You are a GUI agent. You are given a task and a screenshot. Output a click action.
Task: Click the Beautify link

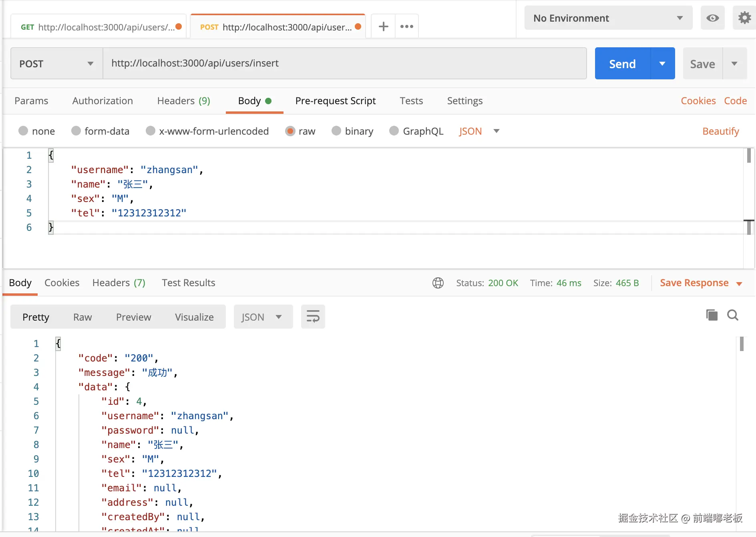[x=720, y=131]
